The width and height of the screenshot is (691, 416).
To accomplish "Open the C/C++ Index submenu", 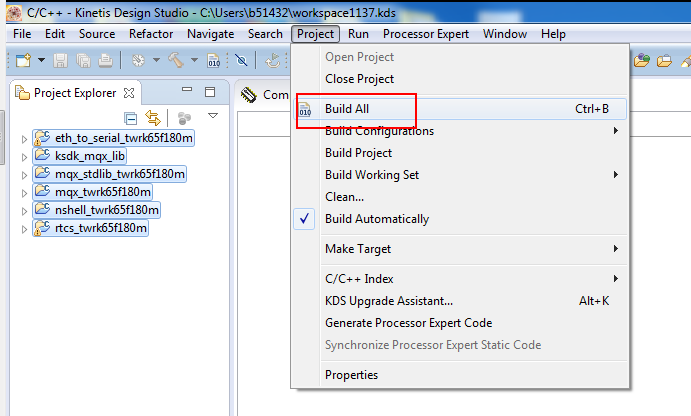I will click(460, 279).
